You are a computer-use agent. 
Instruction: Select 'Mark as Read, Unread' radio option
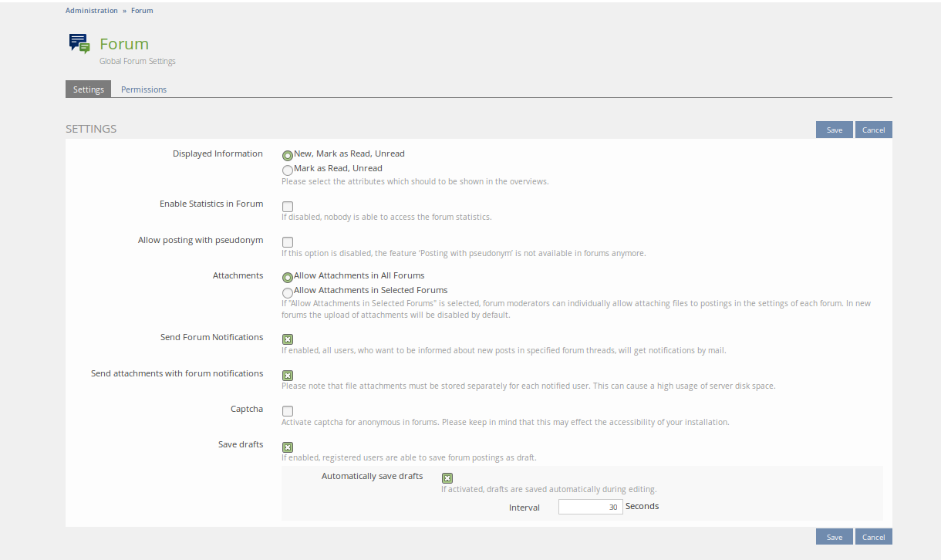tap(288, 170)
